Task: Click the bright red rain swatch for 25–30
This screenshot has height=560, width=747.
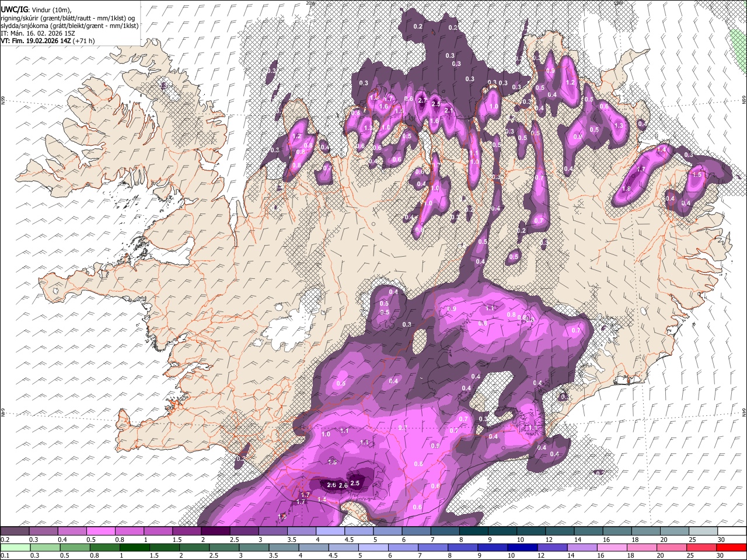Action: [703, 547]
